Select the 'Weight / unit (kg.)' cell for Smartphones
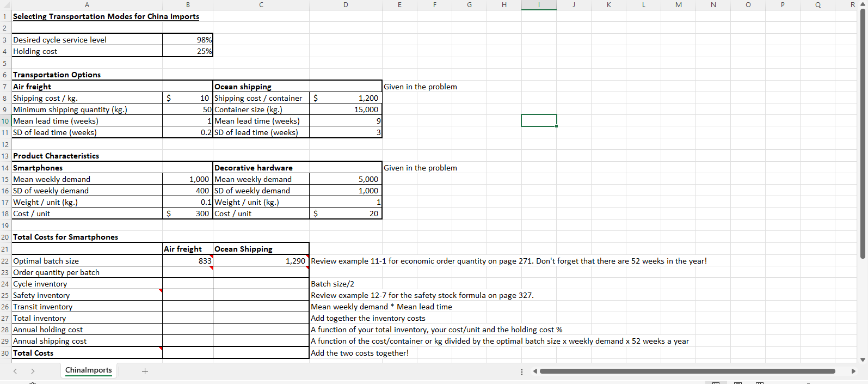The image size is (868, 384). point(87,202)
